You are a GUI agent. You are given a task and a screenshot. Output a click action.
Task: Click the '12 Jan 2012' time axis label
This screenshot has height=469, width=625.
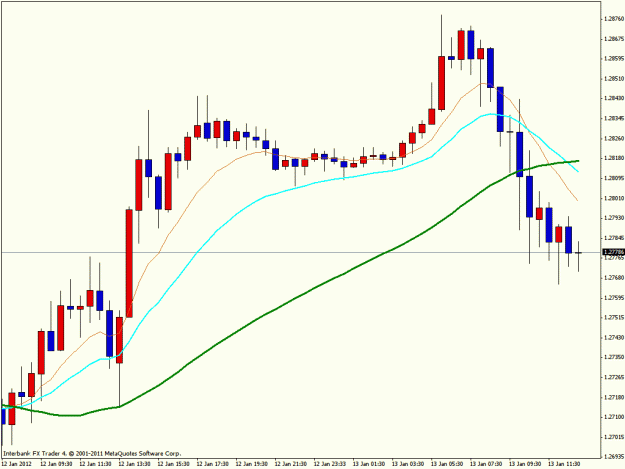(17, 464)
